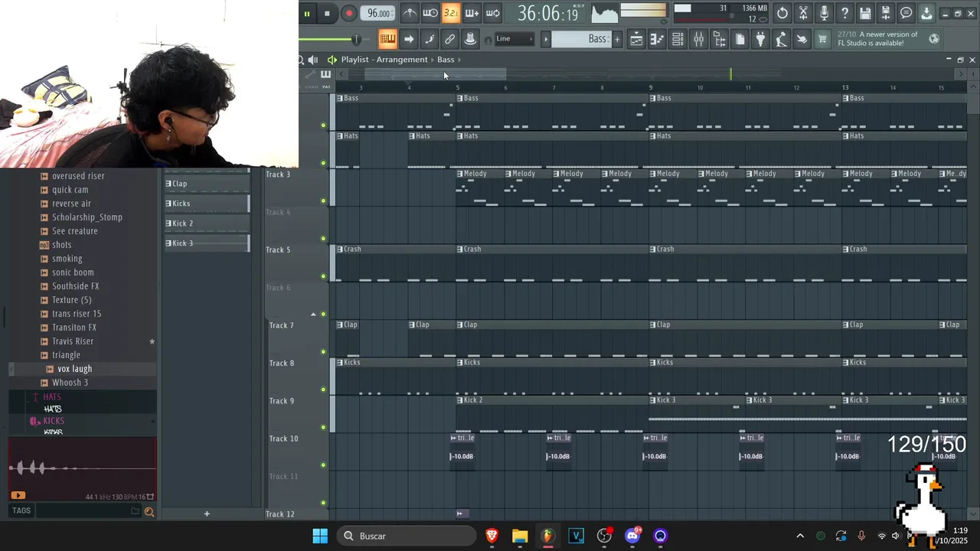980x551 pixels.
Task: Open the Playlist view icon
Action: [636, 39]
